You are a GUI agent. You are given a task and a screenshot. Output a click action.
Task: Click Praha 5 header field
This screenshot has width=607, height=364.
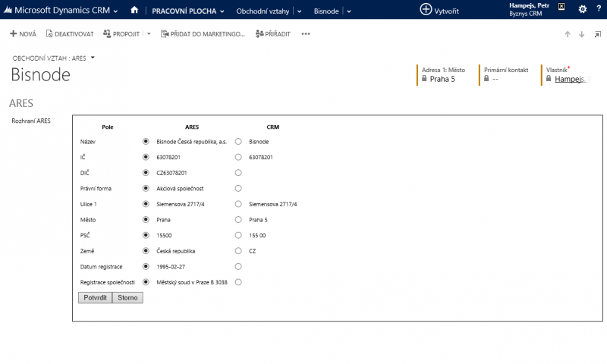442,79
